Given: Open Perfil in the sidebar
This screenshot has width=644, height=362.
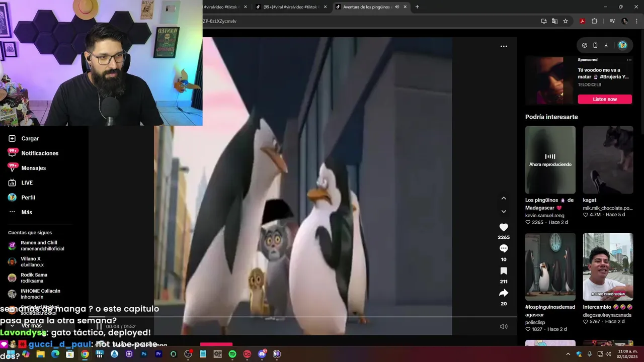Looking at the screenshot, I should (22, 198).
